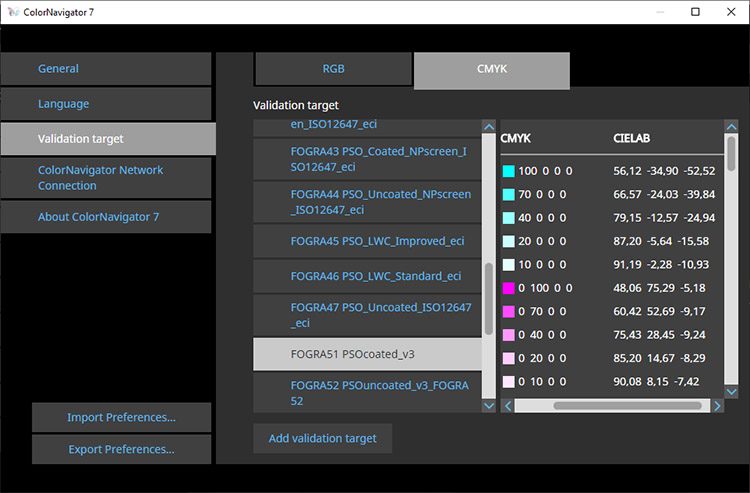
Task: Click the 40 0 0 0 cyan swatch
Action: pos(509,218)
